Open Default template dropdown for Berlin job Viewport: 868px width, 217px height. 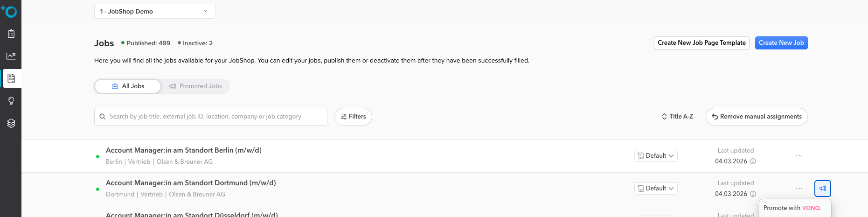click(656, 156)
